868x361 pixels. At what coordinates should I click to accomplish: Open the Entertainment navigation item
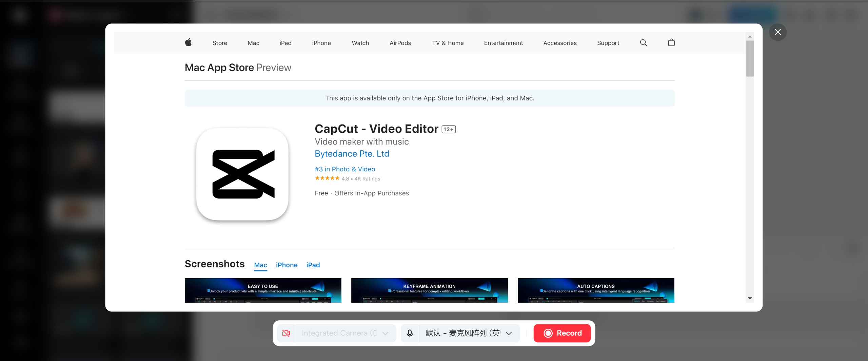(x=503, y=43)
